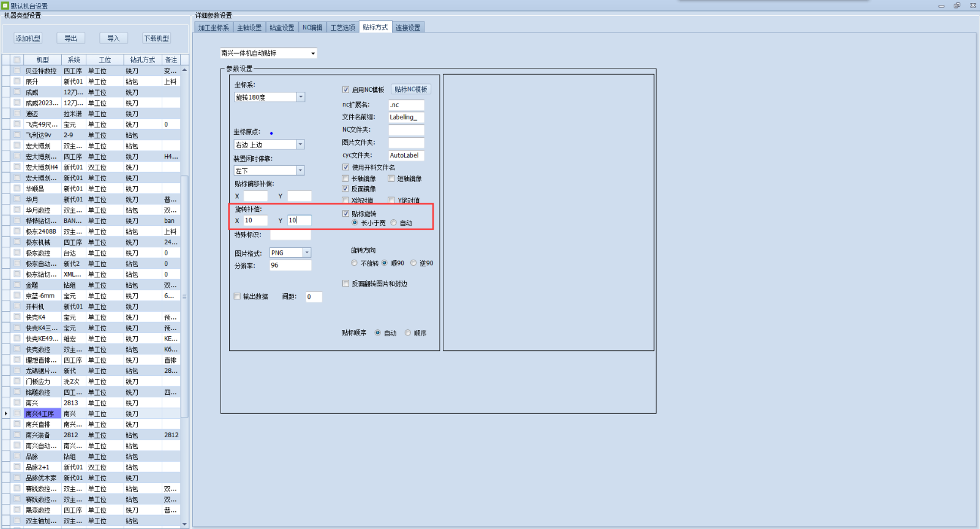Screen dimensions: 980x529
Task: Check the 短轴镜像 option
Action: point(391,178)
